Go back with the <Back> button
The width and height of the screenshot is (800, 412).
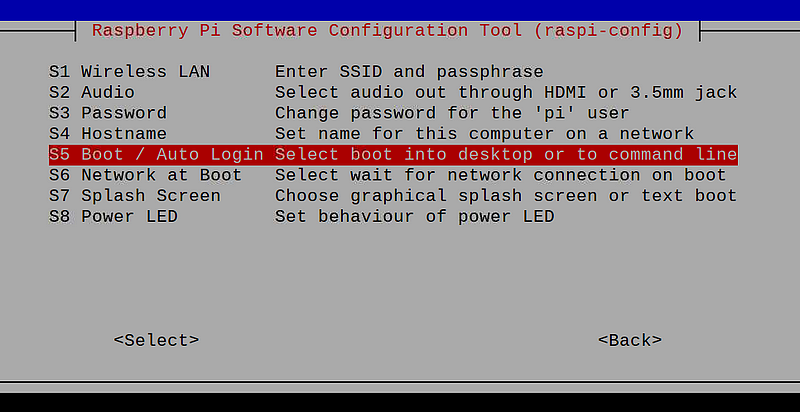[x=630, y=340]
